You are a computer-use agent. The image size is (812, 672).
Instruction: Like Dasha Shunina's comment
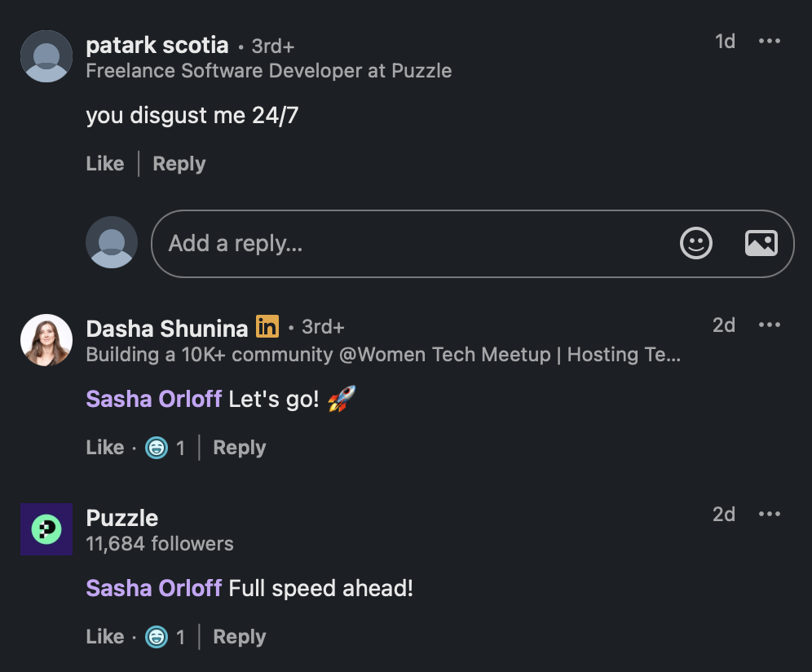point(105,448)
